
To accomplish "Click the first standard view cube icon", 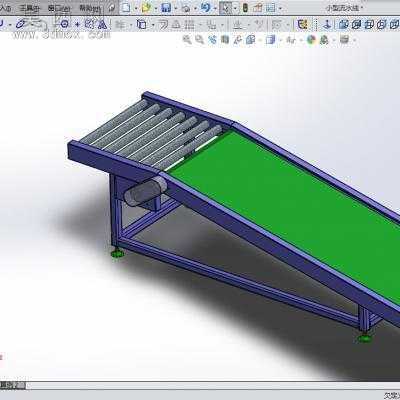I will [x=344, y=24].
